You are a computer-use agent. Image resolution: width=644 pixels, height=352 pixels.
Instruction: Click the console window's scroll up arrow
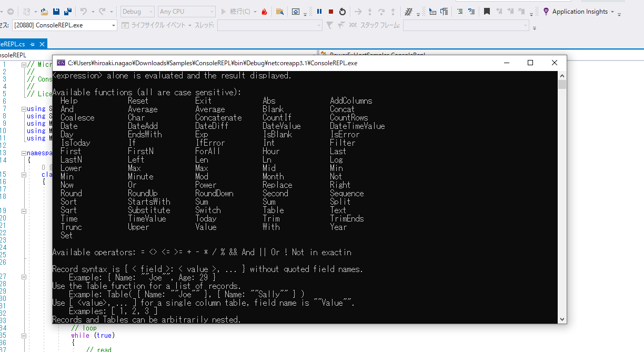coord(562,76)
